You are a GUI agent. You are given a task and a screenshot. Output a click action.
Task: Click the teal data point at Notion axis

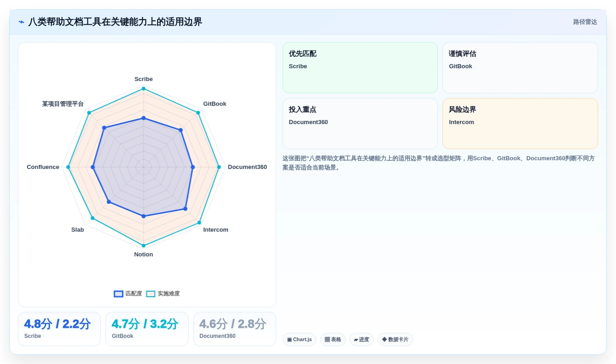143,246
